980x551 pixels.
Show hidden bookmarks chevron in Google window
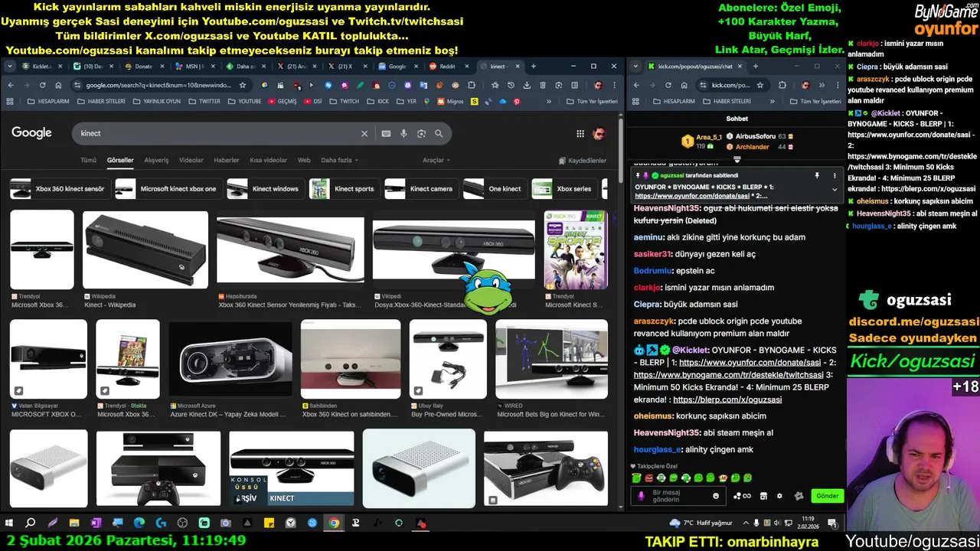(x=549, y=101)
